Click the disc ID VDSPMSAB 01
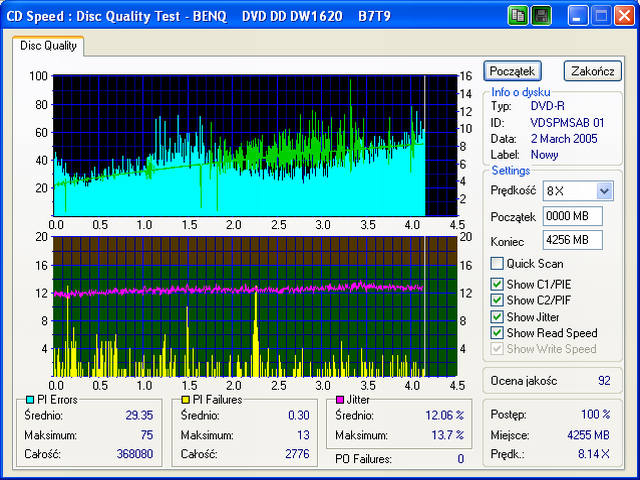This screenshot has width=640, height=480. tap(567, 123)
